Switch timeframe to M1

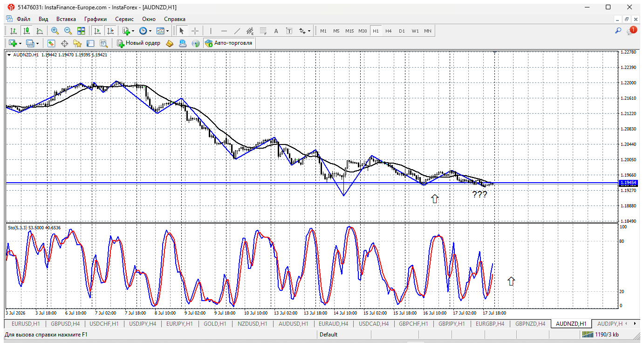coord(323,31)
